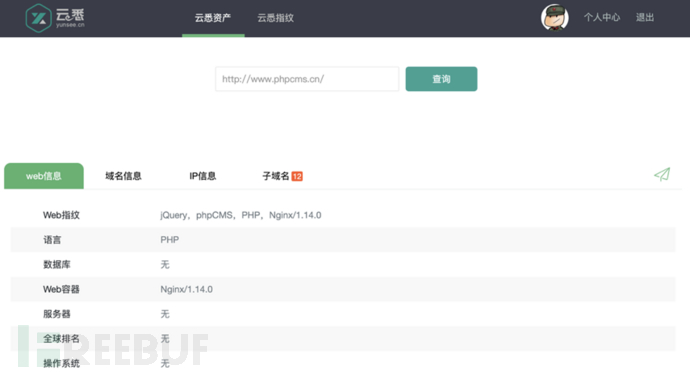The image size is (690, 374).
Task: Click the 查询 search button
Action: click(x=441, y=79)
